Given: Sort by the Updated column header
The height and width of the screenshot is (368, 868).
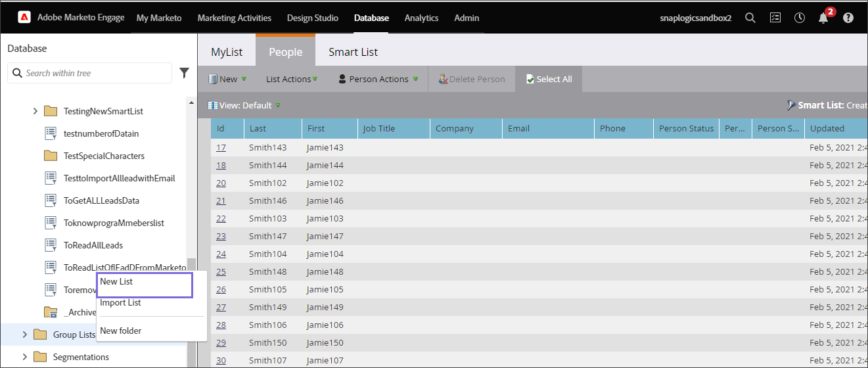Looking at the screenshot, I should pos(836,128).
